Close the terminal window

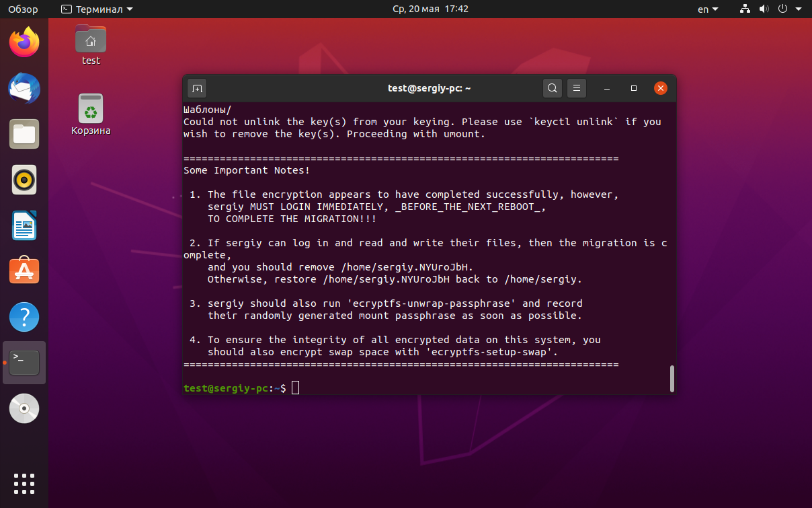click(x=661, y=88)
